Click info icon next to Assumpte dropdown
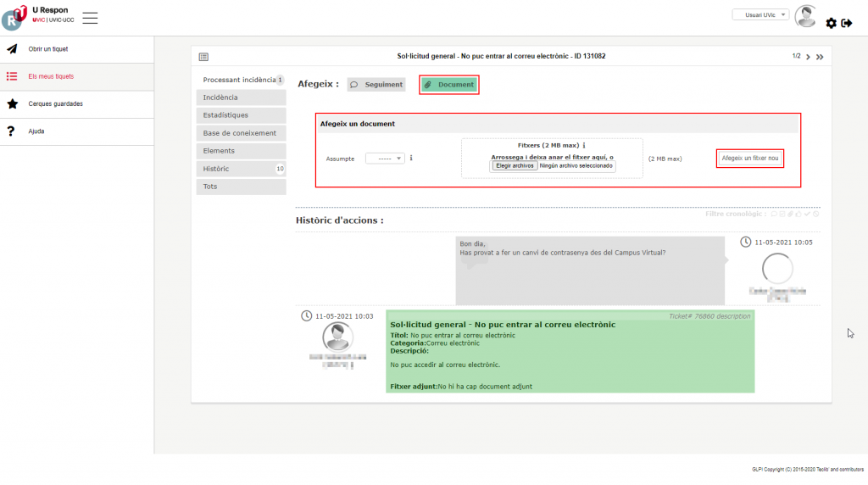 tap(411, 158)
